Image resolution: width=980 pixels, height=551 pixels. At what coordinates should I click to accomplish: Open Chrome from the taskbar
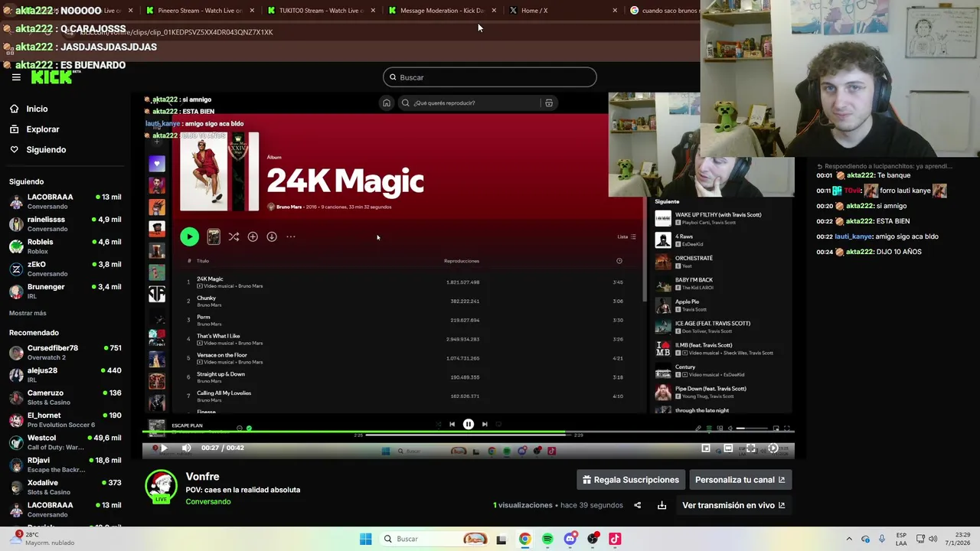pos(524,539)
